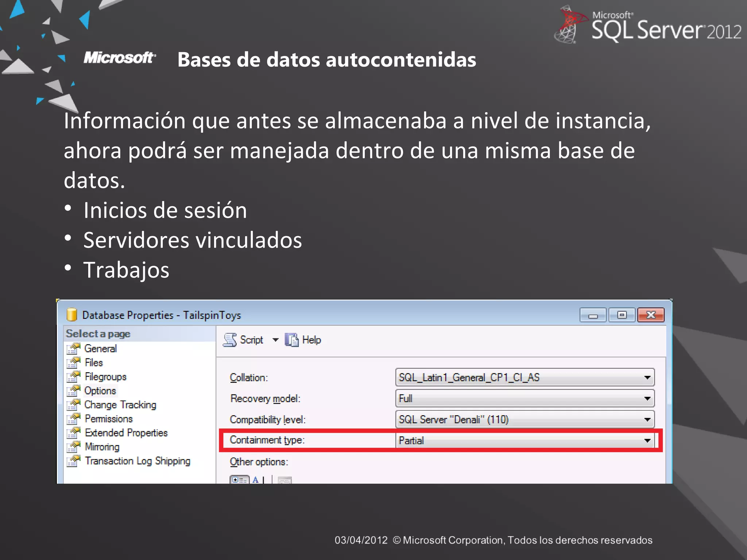This screenshot has width=747, height=560.
Task: Click the Files page icon
Action: pyautogui.click(x=73, y=363)
